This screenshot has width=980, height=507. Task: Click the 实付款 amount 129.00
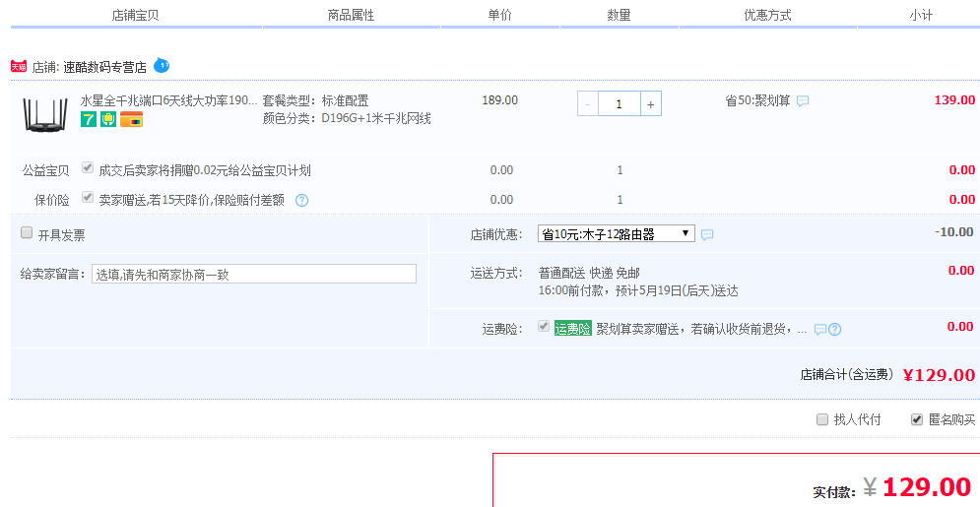click(927, 487)
